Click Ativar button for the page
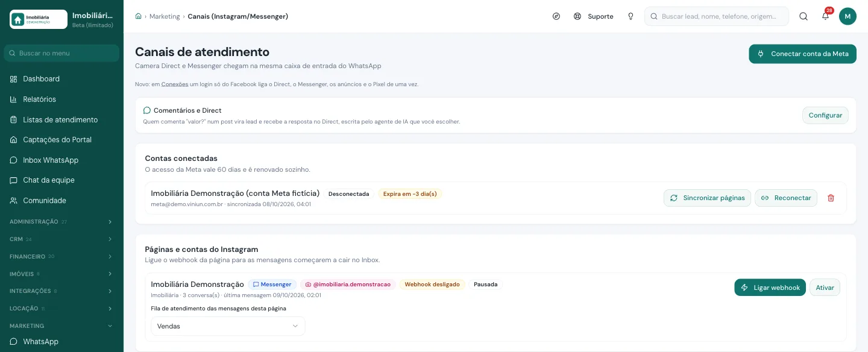The width and height of the screenshot is (868, 352). 825,288
